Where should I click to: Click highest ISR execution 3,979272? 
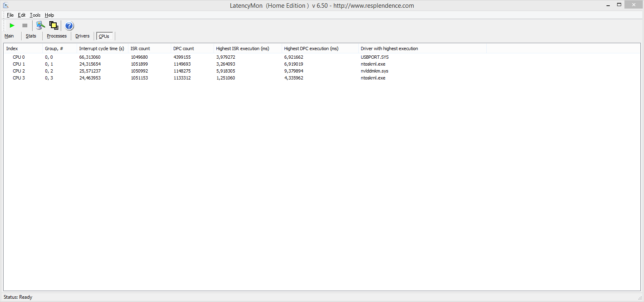226,57
